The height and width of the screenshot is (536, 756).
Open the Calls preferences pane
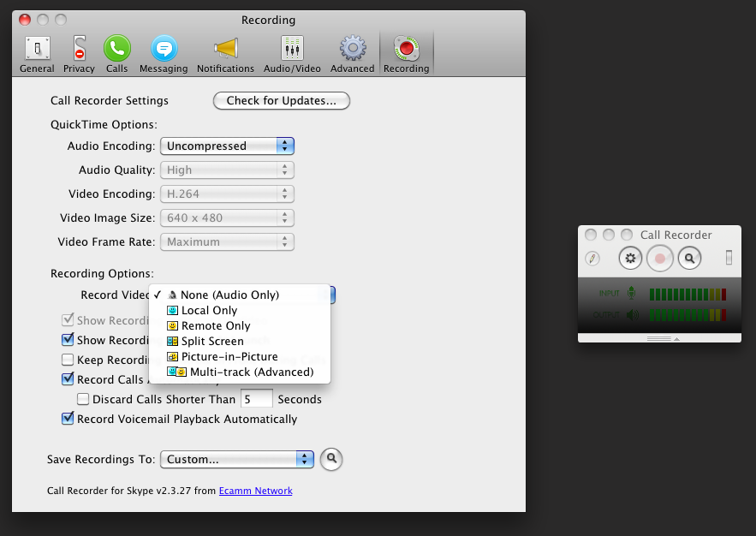[x=117, y=55]
